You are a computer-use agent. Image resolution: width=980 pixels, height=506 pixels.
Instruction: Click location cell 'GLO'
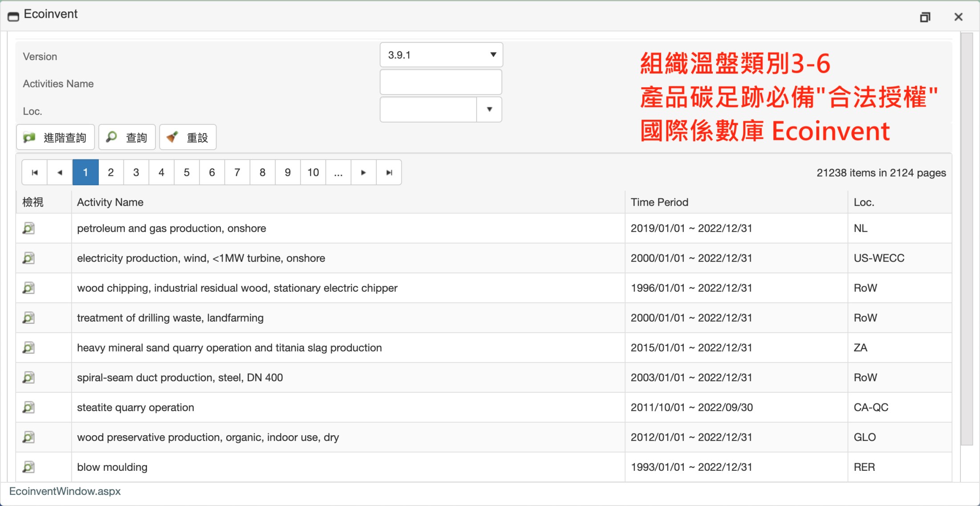(x=865, y=437)
